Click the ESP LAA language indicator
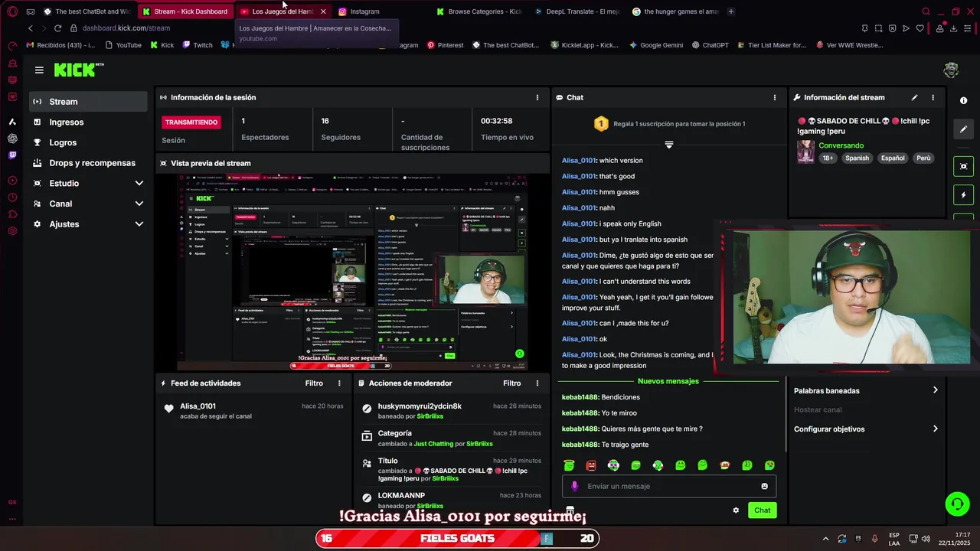 [894, 539]
